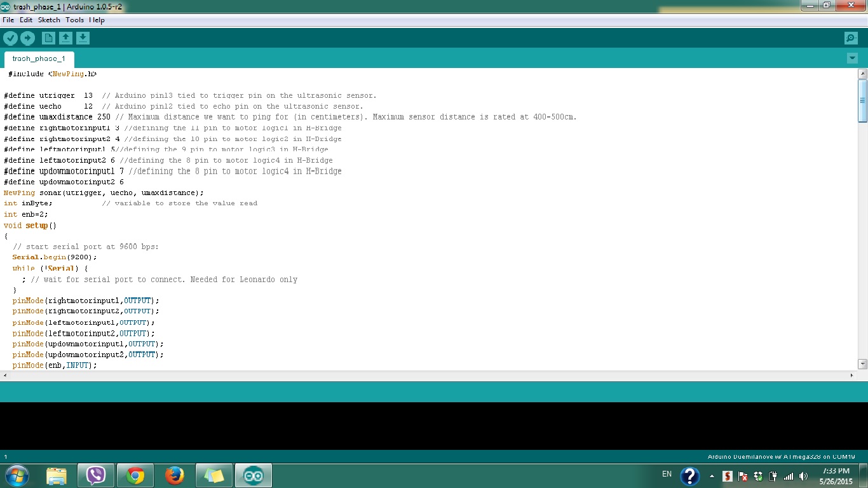Open the Action Center flag icon
The image size is (868, 488).
coord(743,476)
